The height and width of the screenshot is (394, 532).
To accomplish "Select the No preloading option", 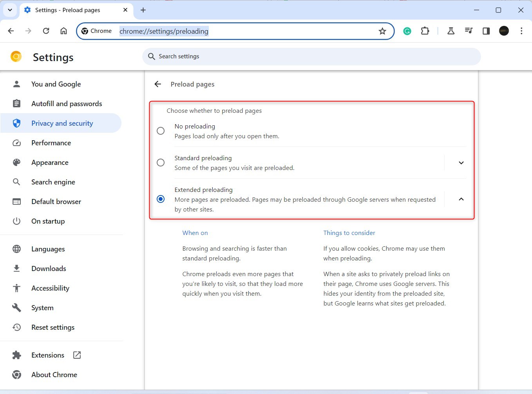I will [x=160, y=131].
